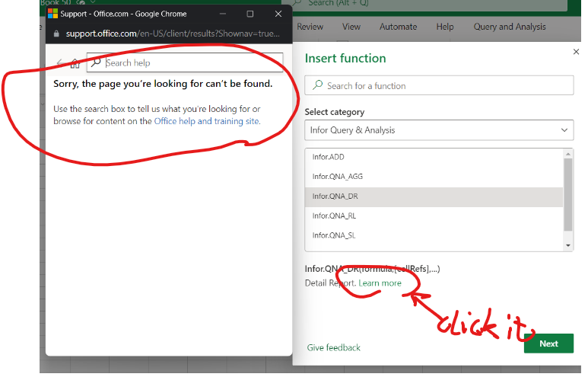The height and width of the screenshot is (377, 588).
Task: Open the Office help and training site link
Action: pos(206,121)
